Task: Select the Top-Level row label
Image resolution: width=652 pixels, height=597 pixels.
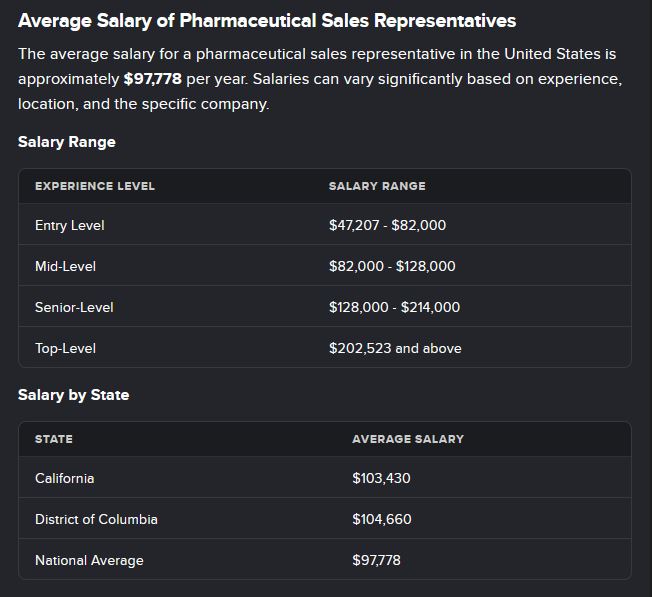Action: (65, 348)
